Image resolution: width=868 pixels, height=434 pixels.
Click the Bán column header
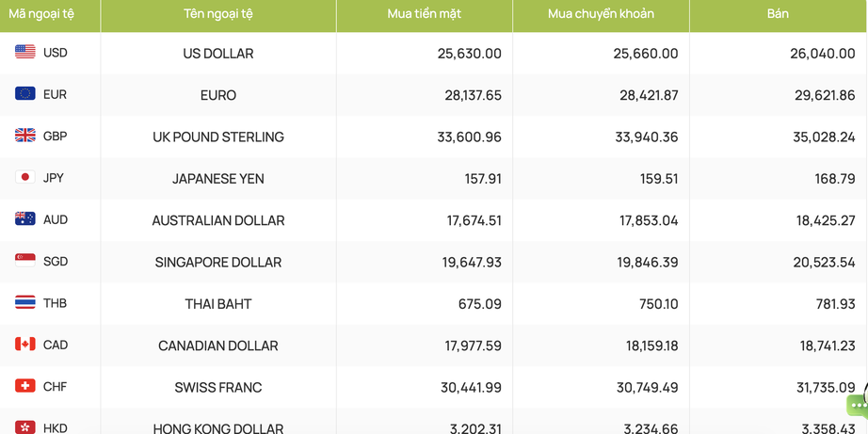778,15
